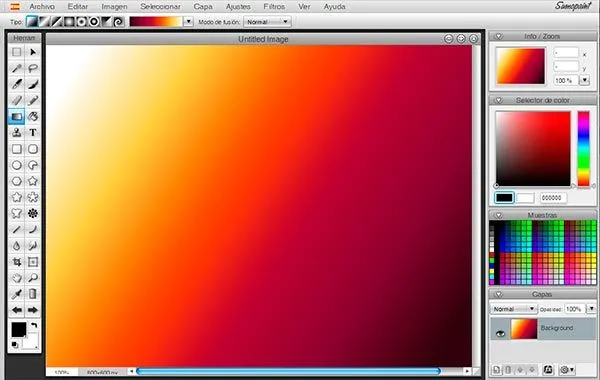The width and height of the screenshot is (600, 380).
Task: Click the toolbox foreground black color swatch
Action: [x=18, y=329]
